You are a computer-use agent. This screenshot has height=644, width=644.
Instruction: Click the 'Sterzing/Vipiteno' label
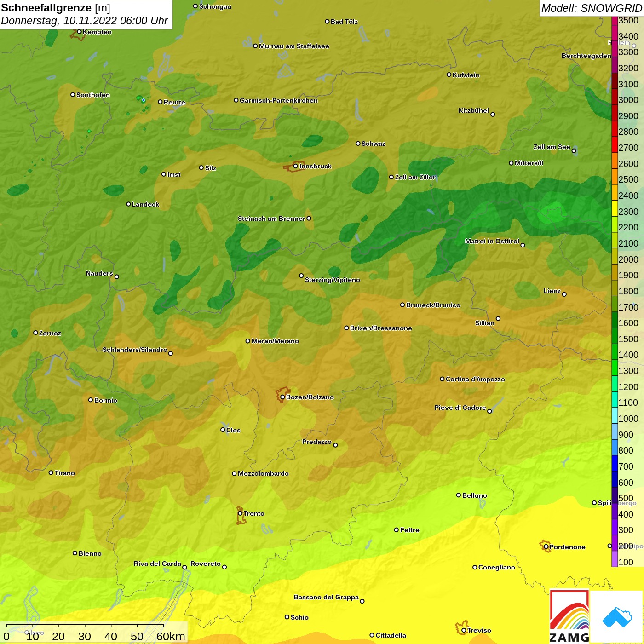point(333,280)
